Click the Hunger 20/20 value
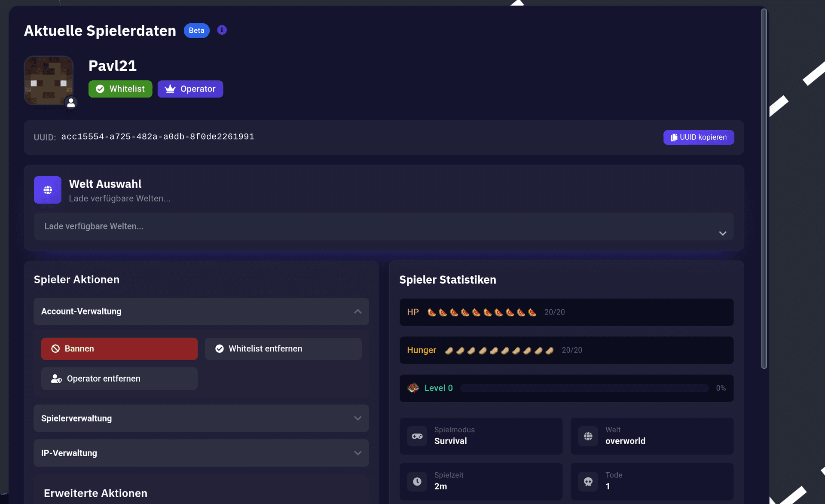The image size is (825, 504). (572, 350)
